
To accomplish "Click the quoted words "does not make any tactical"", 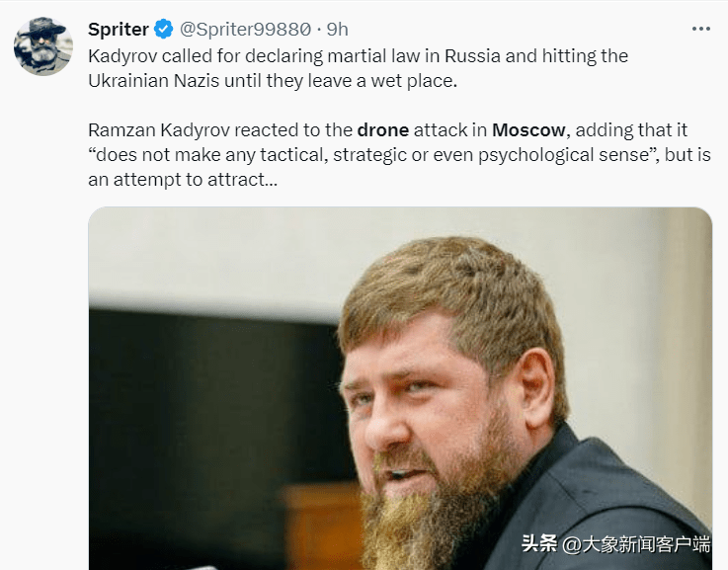I will point(208,155).
